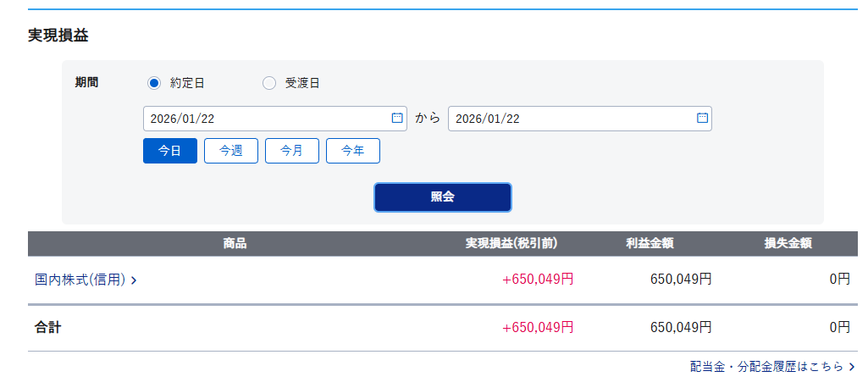The width and height of the screenshot is (868, 388).
Task: Go to the 配当金・分配金履歴はこちら link
Action: click(766, 367)
